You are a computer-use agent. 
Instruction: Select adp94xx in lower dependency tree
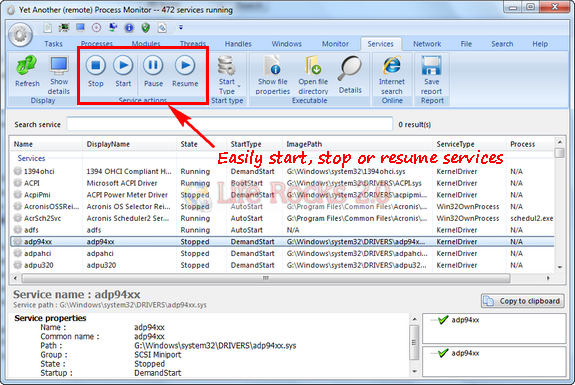tap(465, 353)
